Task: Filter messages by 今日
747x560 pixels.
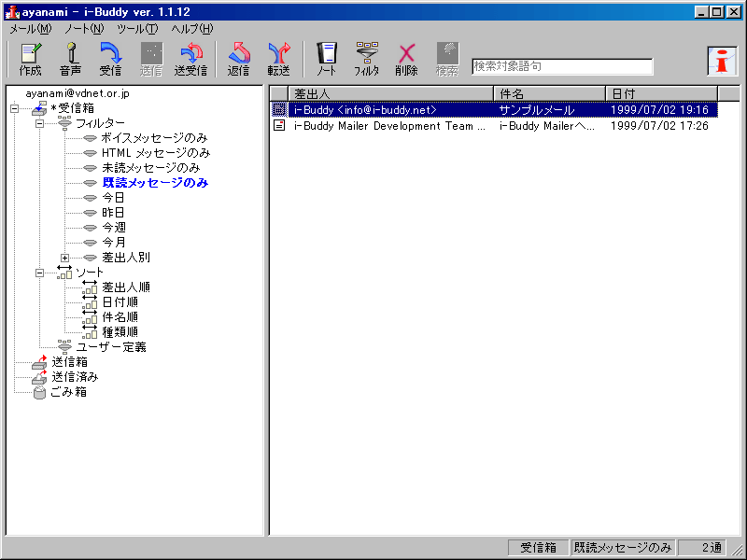Action: pyautogui.click(x=113, y=198)
